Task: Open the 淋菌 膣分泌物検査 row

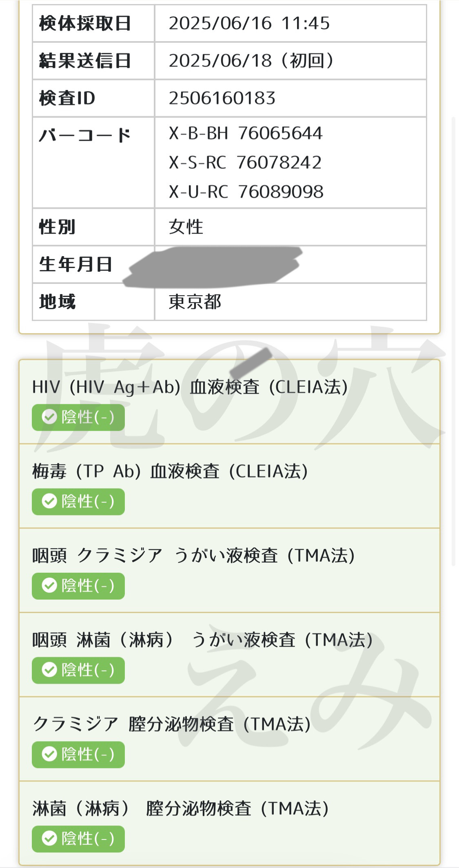Action: coord(229,823)
